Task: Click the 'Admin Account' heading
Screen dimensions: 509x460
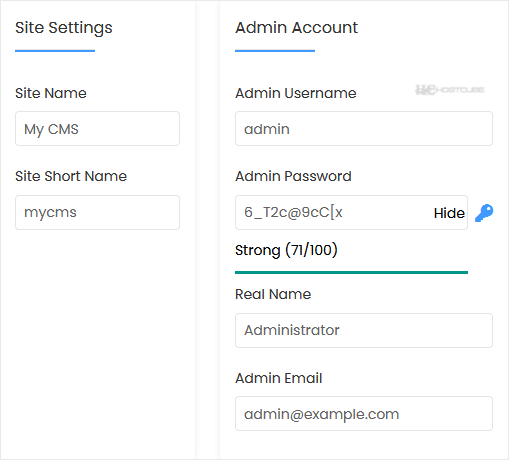Action: [296, 27]
